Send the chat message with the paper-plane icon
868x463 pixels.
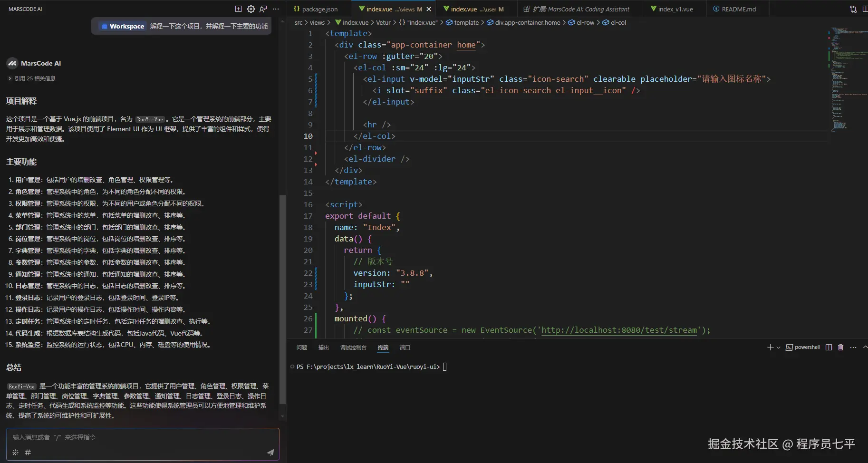click(x=270, y=452)
